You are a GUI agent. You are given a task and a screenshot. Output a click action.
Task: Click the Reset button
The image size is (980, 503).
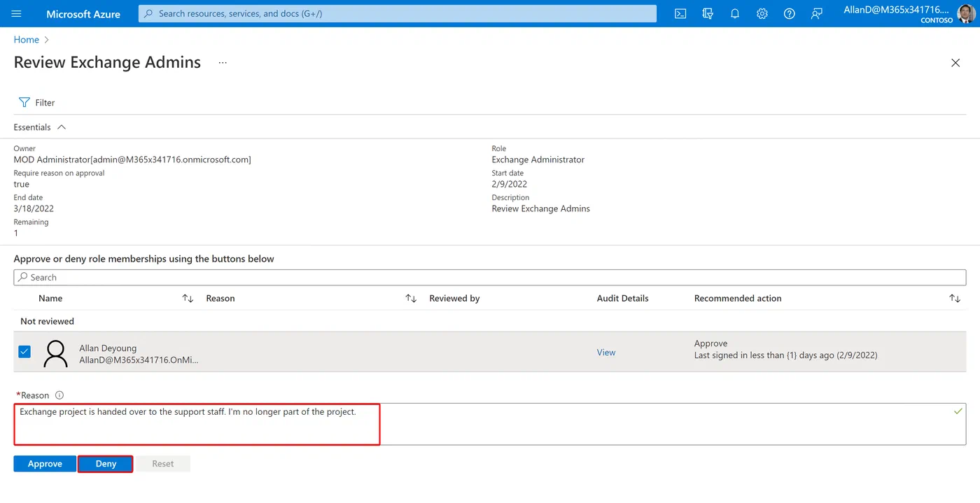pyautogui.click(x=163, y=464)
